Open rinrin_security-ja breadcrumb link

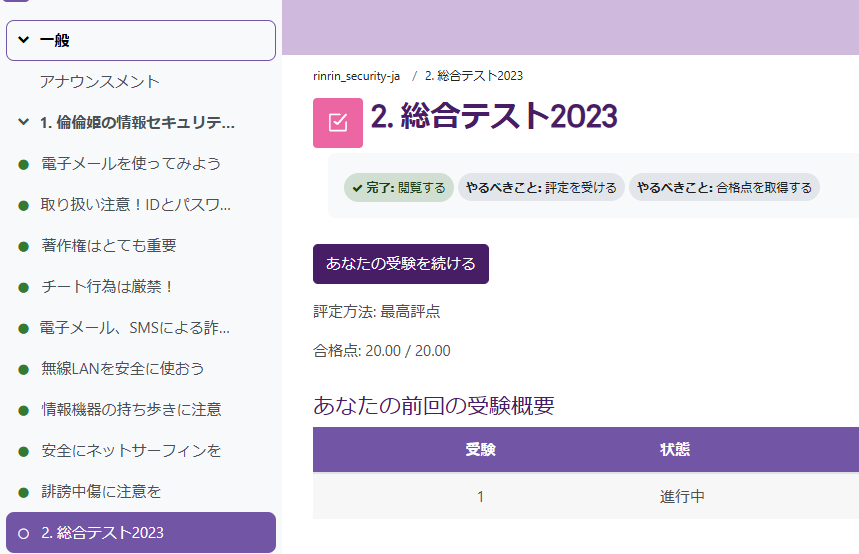point(356,76)
